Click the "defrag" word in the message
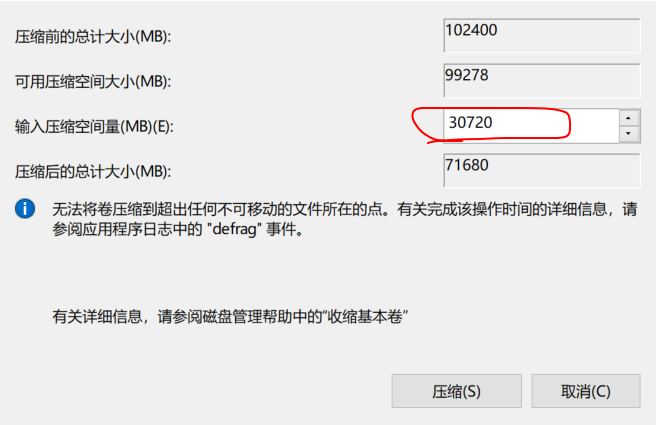This screenshot has width=656, height=425. point(234,229)
